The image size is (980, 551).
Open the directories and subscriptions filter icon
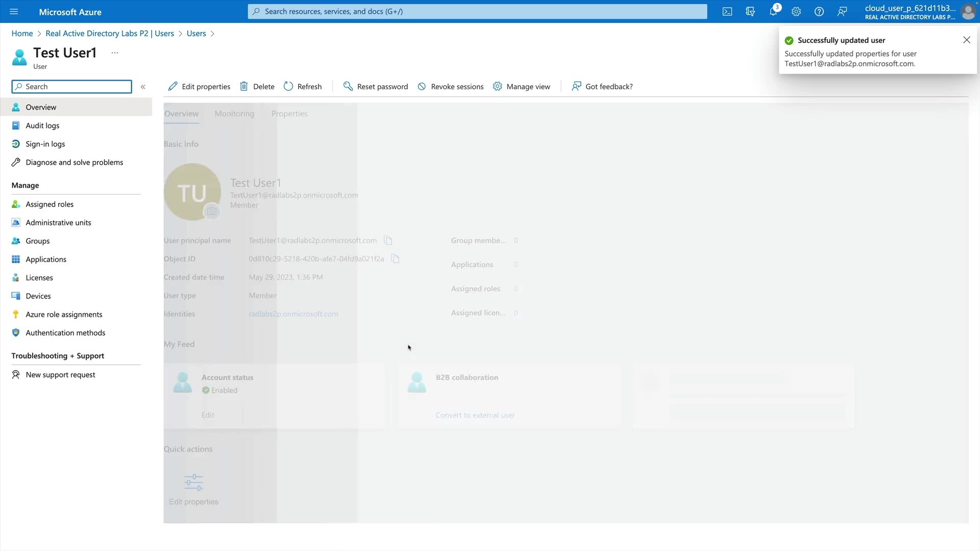[750, 12]
